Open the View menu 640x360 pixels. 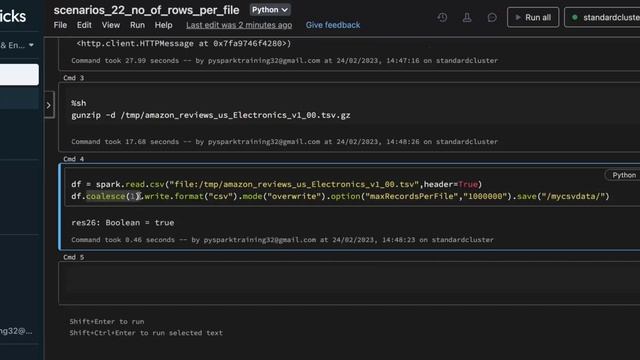click(x=111, y=25)
